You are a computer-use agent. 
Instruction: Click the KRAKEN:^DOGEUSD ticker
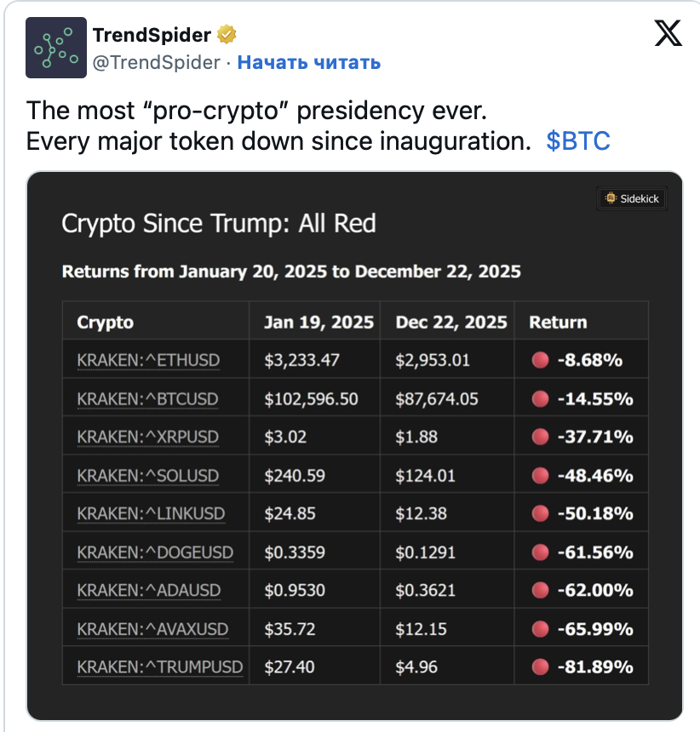point(155,552)
